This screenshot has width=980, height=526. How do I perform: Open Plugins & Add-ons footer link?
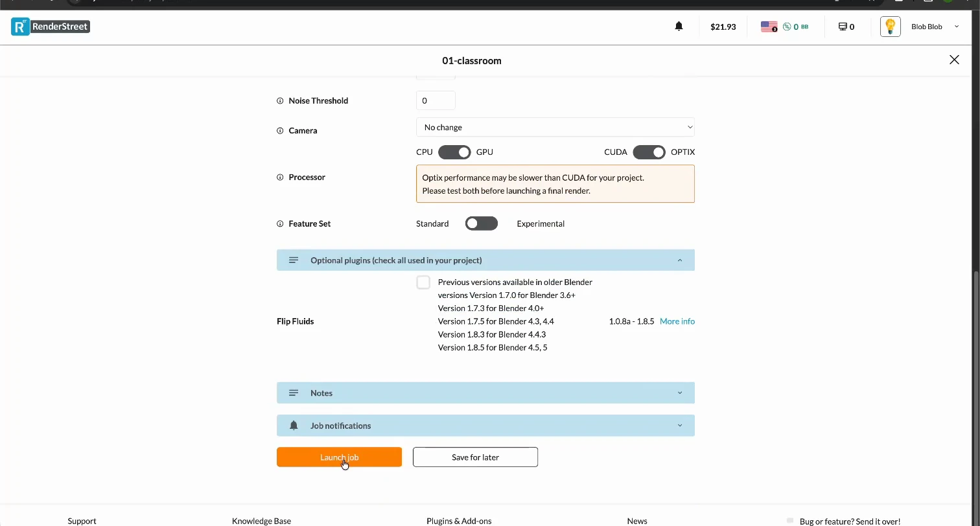click(x=459, y=521)
